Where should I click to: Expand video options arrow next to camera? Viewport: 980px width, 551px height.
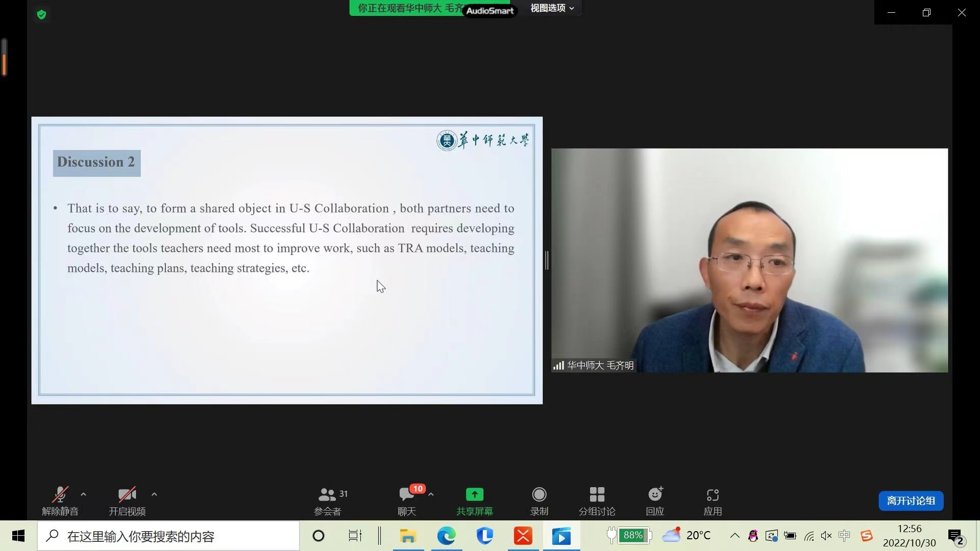pos(154,494)
